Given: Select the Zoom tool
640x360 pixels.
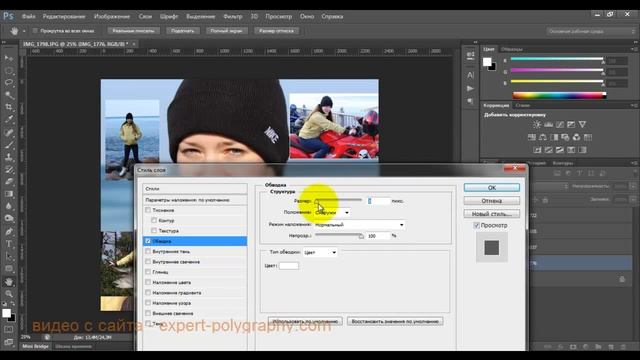Looking at the screenshot, I should pos(9,293).
